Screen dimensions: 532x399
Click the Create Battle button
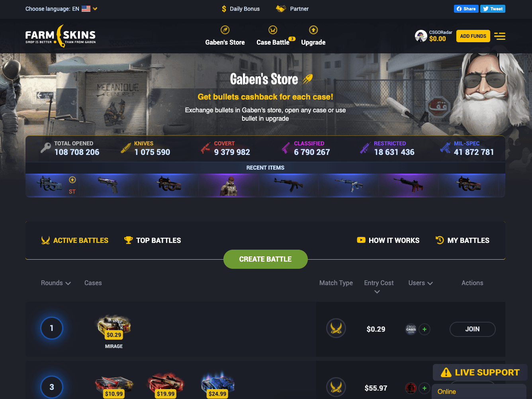click(266, 259)
